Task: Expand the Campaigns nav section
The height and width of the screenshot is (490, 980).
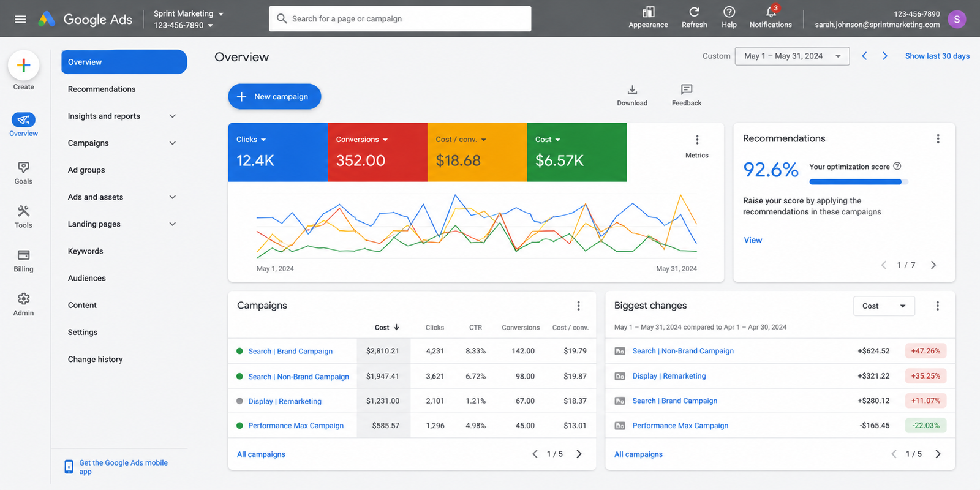Action: click(x=173, y=143)
